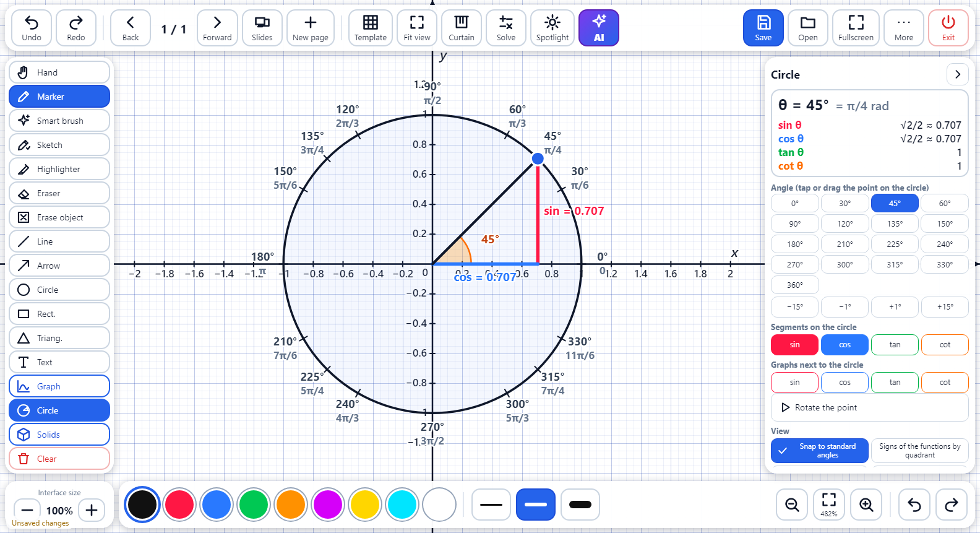Open the Solve tool
The height and width of the screenshot is (533, 980).
pyautogui.click(x=506, y=28)
